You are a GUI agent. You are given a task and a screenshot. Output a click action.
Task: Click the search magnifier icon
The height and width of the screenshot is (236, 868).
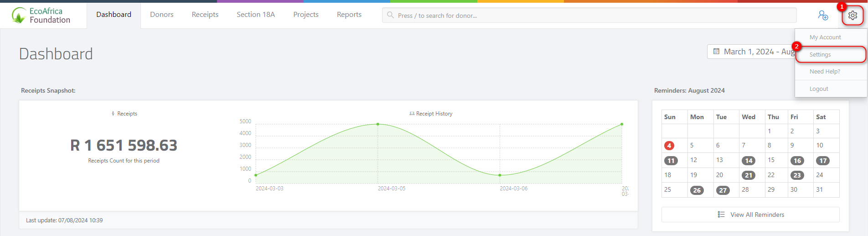[390, 15]
